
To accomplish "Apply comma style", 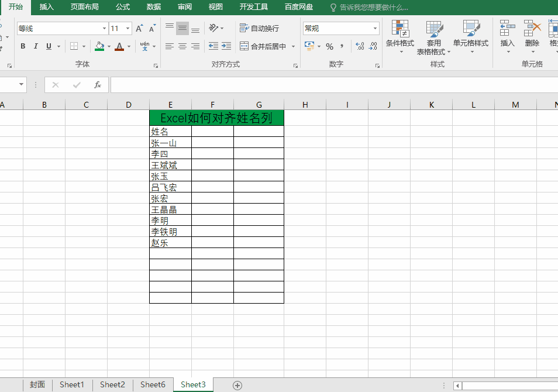I will click(342, 46).
